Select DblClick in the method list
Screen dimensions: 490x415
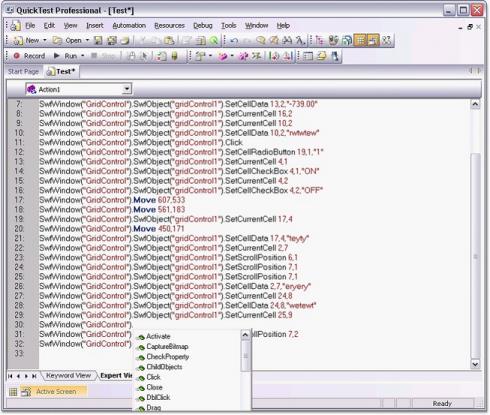tap(158, 398)
